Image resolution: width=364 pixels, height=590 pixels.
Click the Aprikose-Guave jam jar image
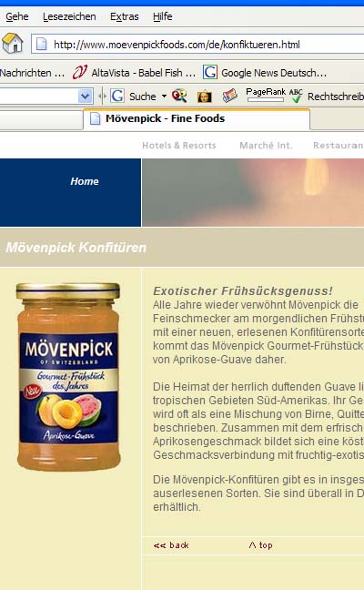click(68, 377)
